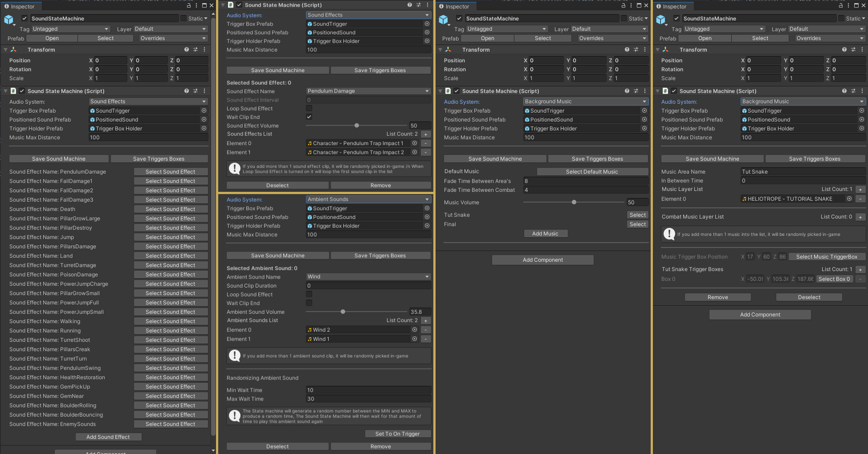Open the Sound Effect Name dropdown showing Pendulum Damage
This screenshot has height=454, width=868.
[368, 91]
